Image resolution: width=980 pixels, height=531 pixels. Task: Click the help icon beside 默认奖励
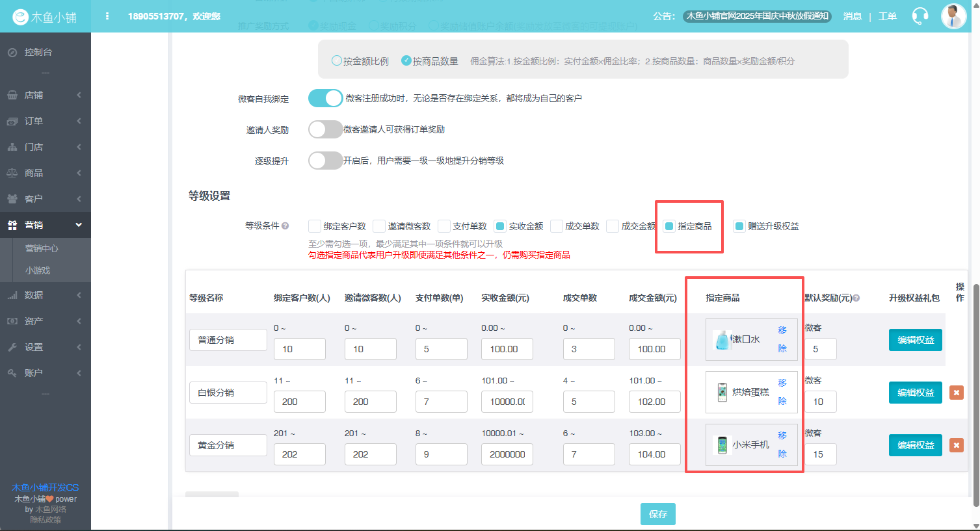tap(856, 298)
